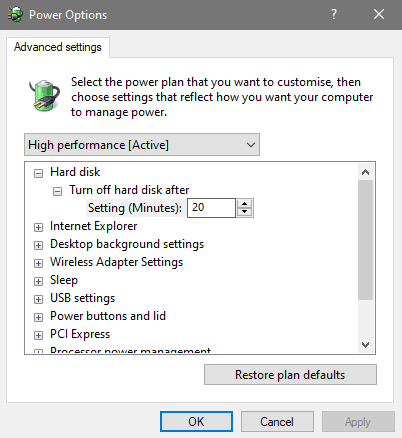
Task: Collapse the Hard disk tree node
Action: (x=39, y=173)
